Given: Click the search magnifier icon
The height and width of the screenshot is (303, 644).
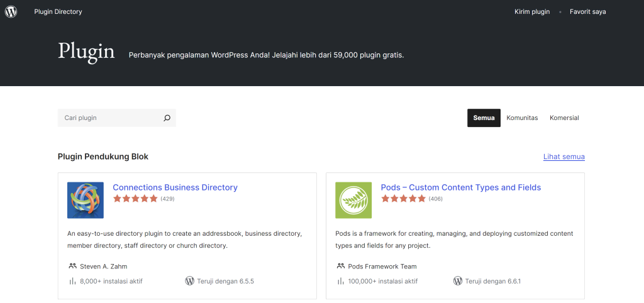Looking at the screenshot, I should (167, 118).
